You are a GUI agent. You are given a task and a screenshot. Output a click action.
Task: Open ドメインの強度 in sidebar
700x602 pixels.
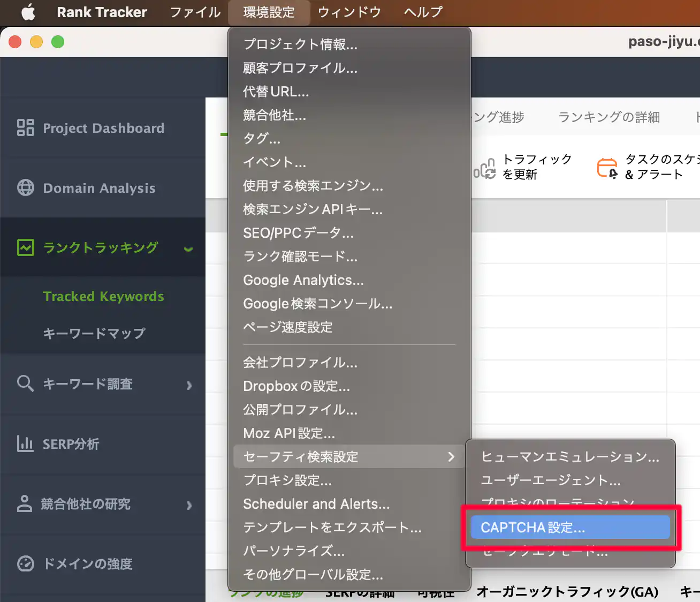coord(103,563)
